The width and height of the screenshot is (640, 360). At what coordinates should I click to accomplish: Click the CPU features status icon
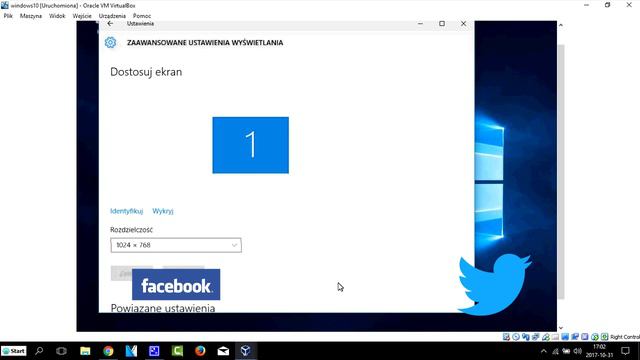[x=585, y=337]
